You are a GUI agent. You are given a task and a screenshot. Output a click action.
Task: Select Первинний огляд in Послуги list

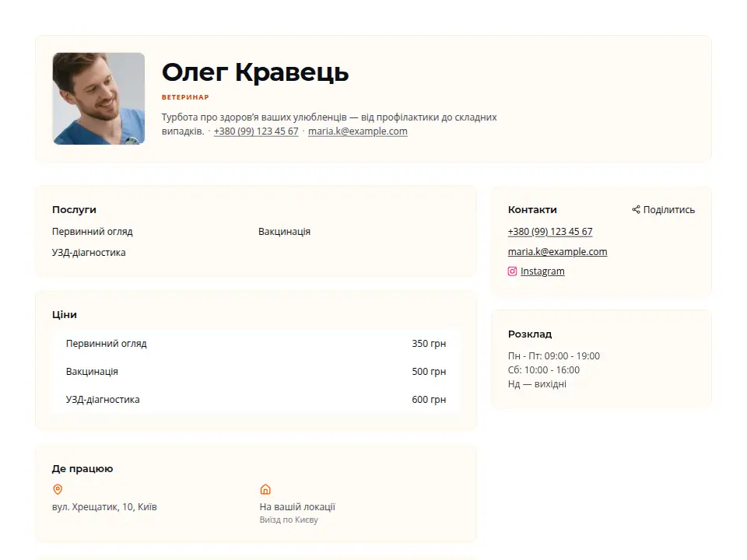(x=93, y=232)
